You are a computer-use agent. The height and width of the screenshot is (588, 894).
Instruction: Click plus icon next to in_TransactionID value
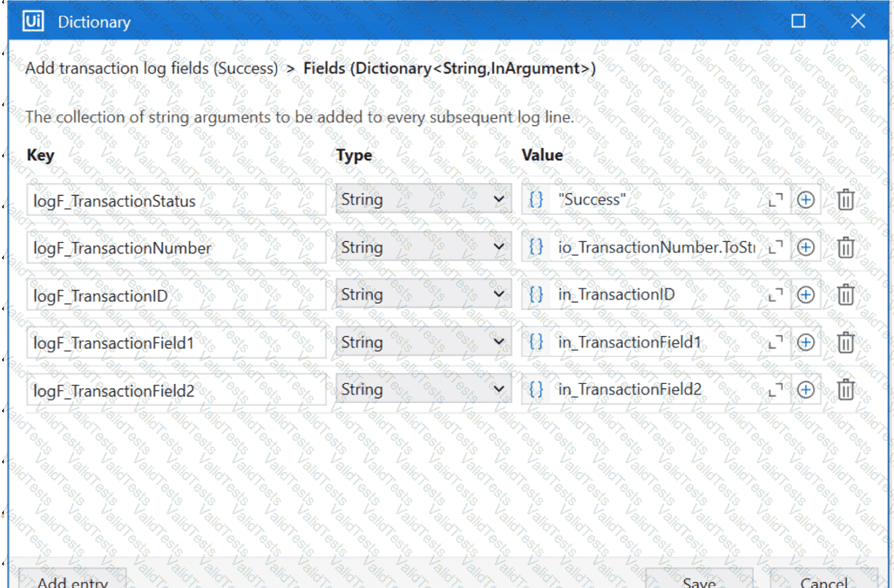point(805,295)
